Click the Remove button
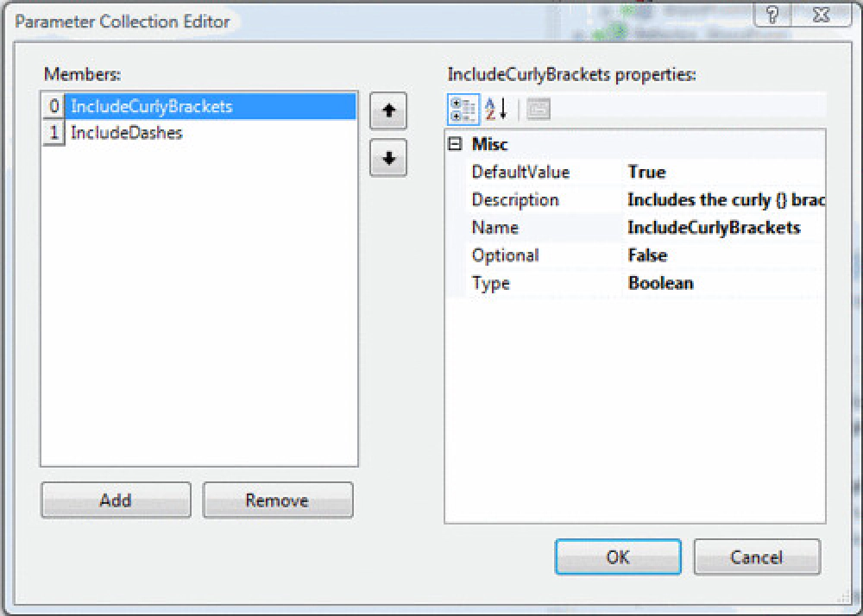This screenshot has height=616, width=863. 278,500
